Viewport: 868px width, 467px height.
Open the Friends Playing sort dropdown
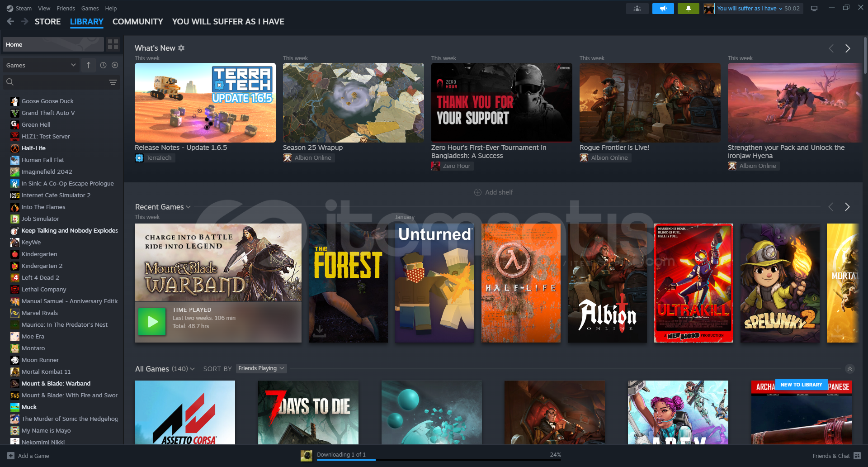click(x=261, y=368)
